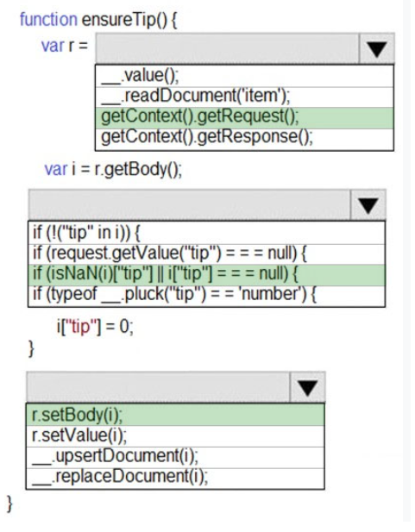
Task: Open the last dropdown arrow above r.setBody
Action: [x=308, y=387]
